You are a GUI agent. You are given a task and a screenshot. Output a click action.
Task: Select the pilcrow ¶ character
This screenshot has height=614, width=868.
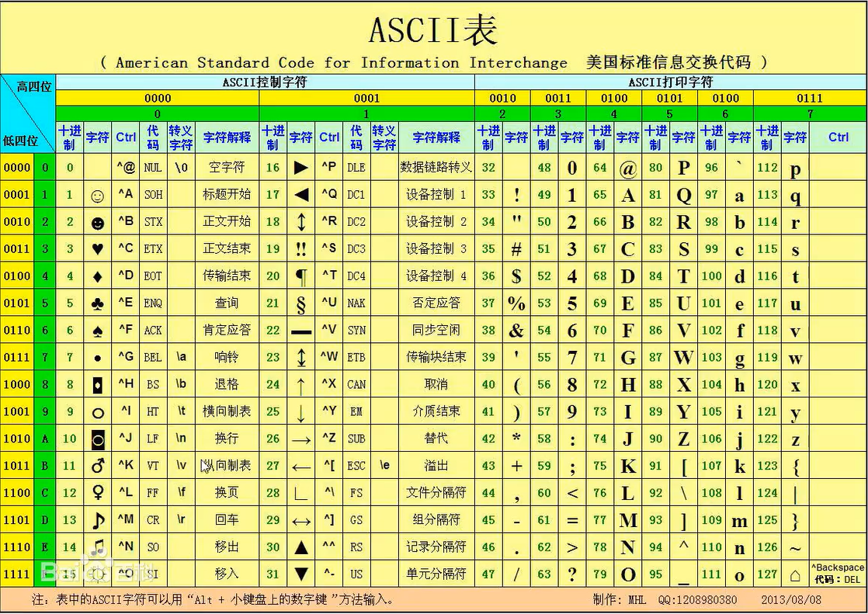click(301, 277)
